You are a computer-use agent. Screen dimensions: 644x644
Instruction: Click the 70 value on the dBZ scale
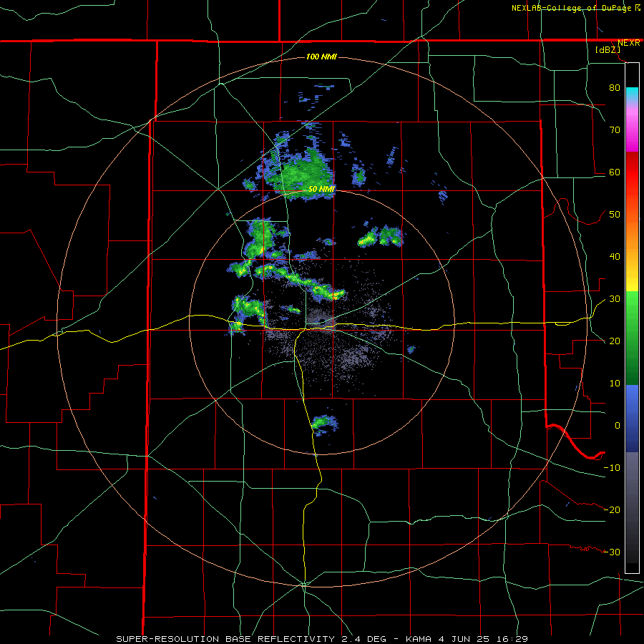(x=615, y=130)
